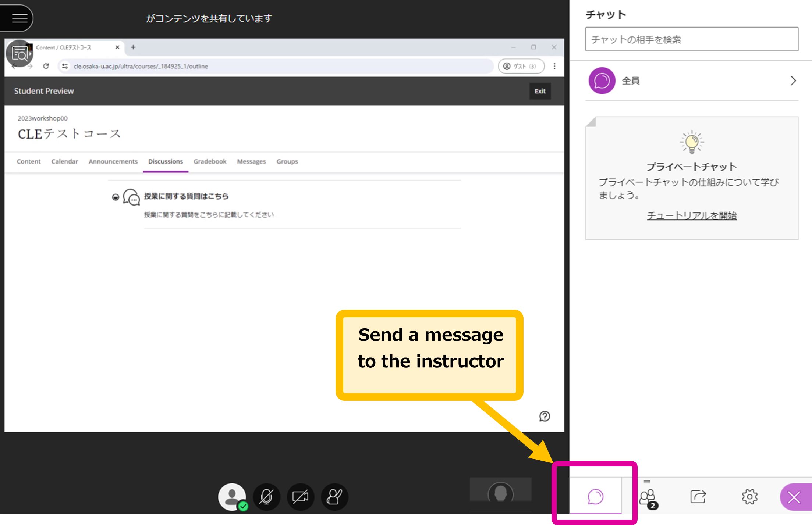Click the Exit student preview button

[540, 91]
